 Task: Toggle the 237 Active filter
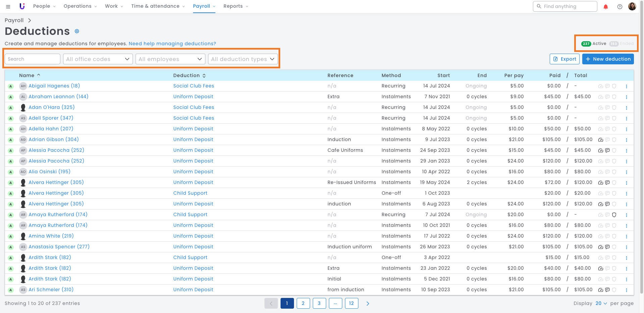594,44
